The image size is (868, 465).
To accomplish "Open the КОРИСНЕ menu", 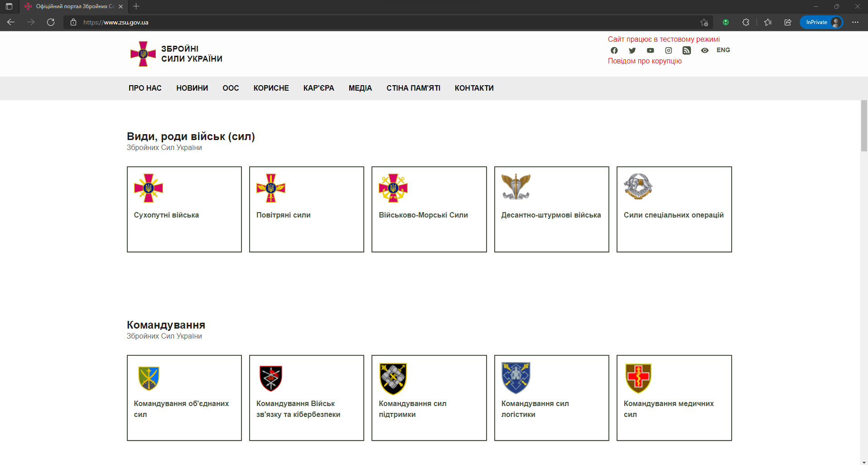I will [x=271, y=88].
